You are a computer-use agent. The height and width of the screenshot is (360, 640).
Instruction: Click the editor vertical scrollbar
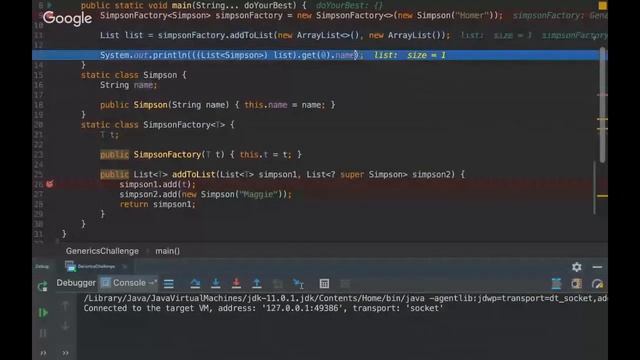(602, 106)
